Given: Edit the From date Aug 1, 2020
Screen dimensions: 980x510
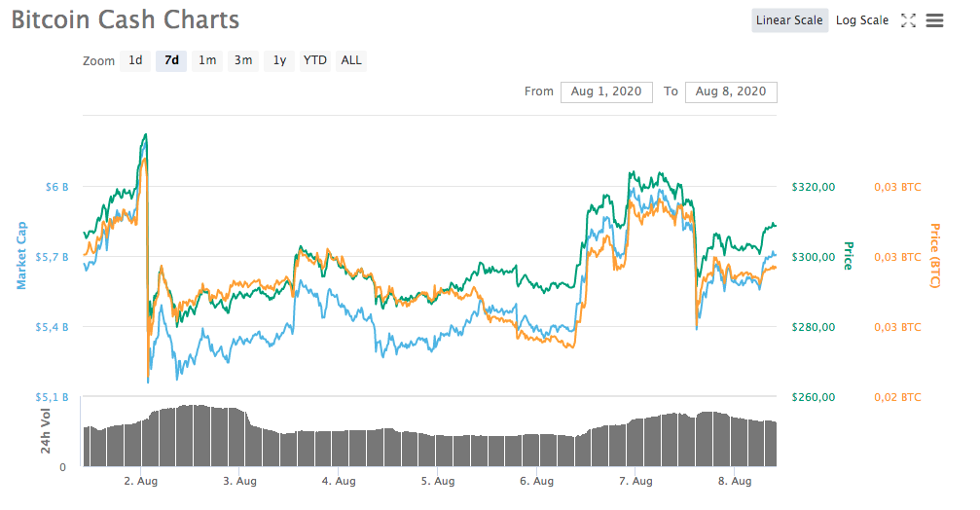Looking at the screenshot, I should tap(606, 91).
